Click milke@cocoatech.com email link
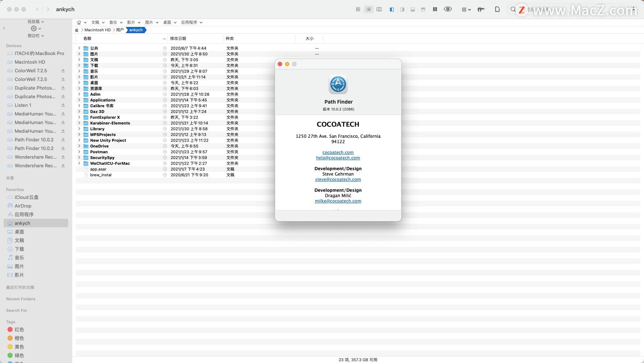The width and height of the screenshot is (644, 363). (x=338, y=201)
